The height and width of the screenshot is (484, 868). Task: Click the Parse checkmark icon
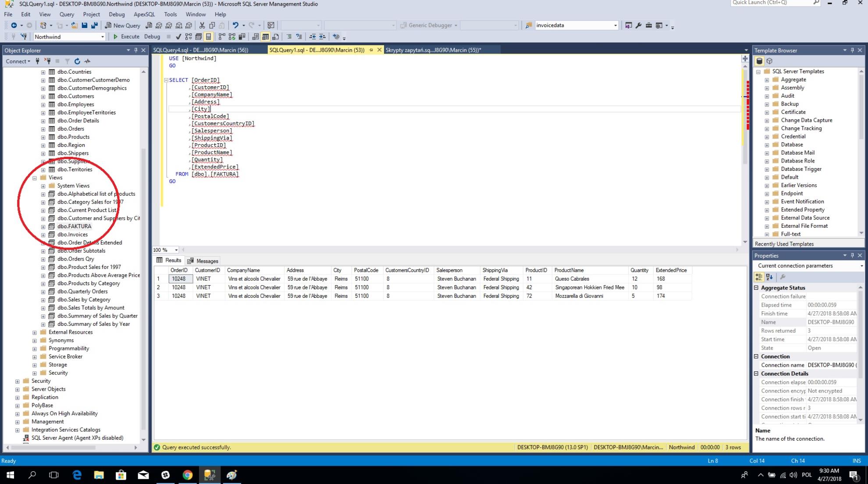[x=178, y=37]
